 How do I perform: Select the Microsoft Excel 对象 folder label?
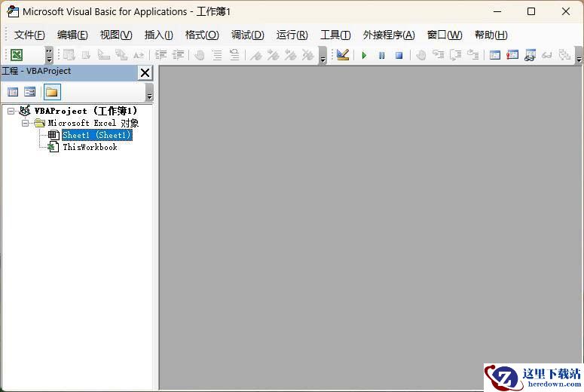pos(93,123)
